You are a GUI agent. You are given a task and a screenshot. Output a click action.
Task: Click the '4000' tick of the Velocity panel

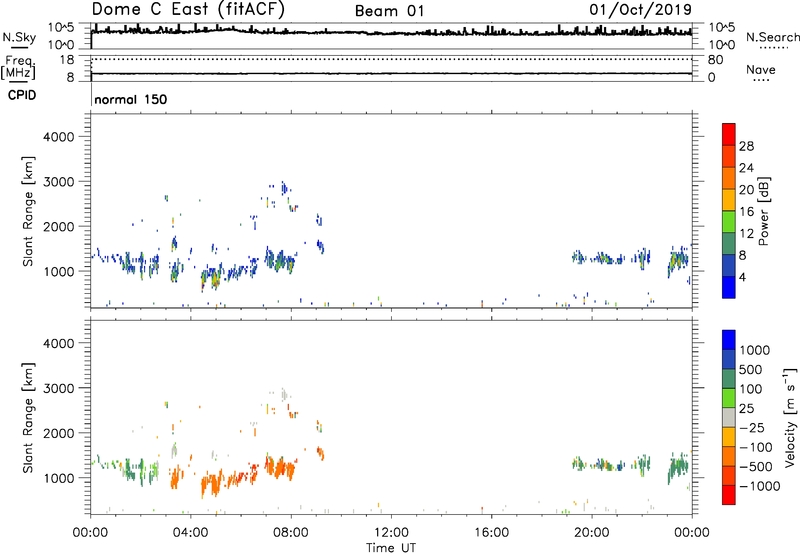tap(59, 343)
